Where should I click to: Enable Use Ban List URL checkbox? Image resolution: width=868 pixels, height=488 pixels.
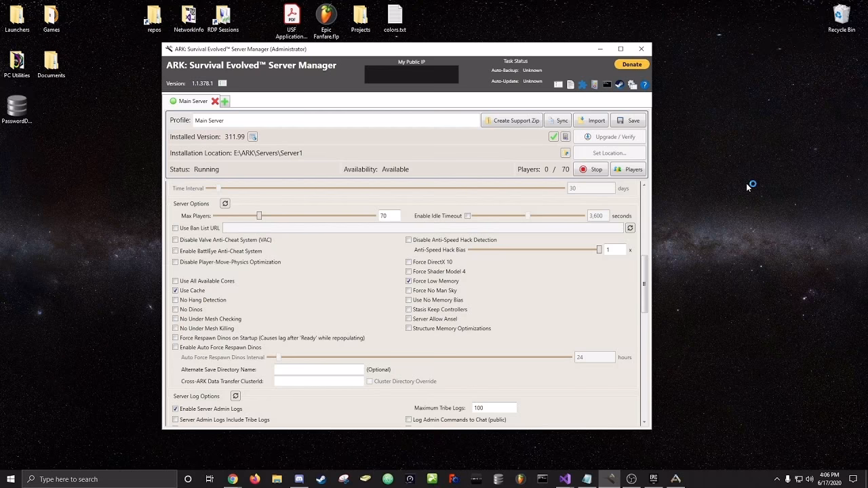[176, 228]
